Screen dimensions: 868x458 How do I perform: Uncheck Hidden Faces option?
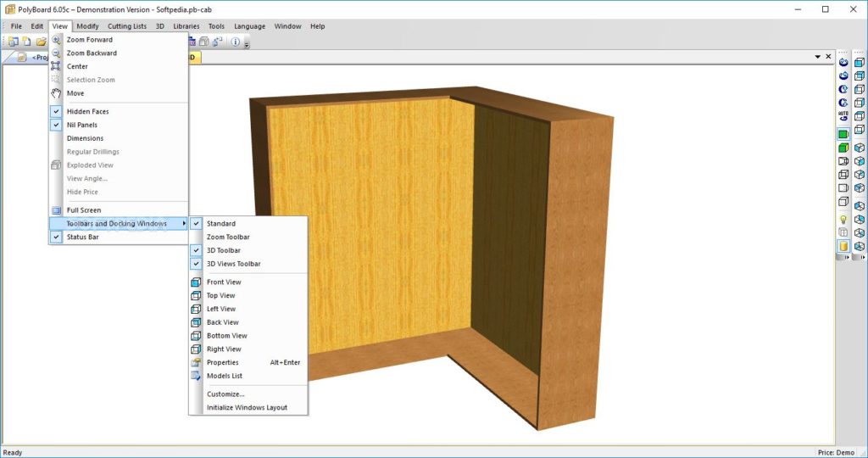pyautogui.click(x=119, y=111)
